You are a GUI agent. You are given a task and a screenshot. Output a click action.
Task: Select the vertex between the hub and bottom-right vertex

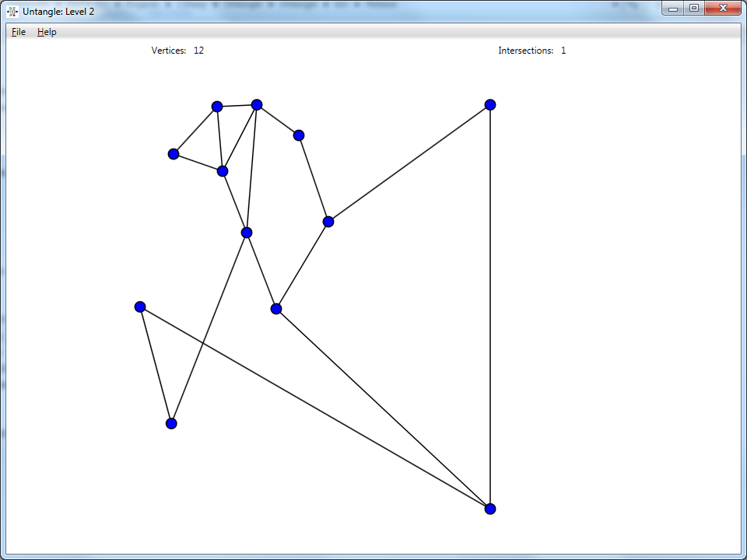tap(275, 308)
